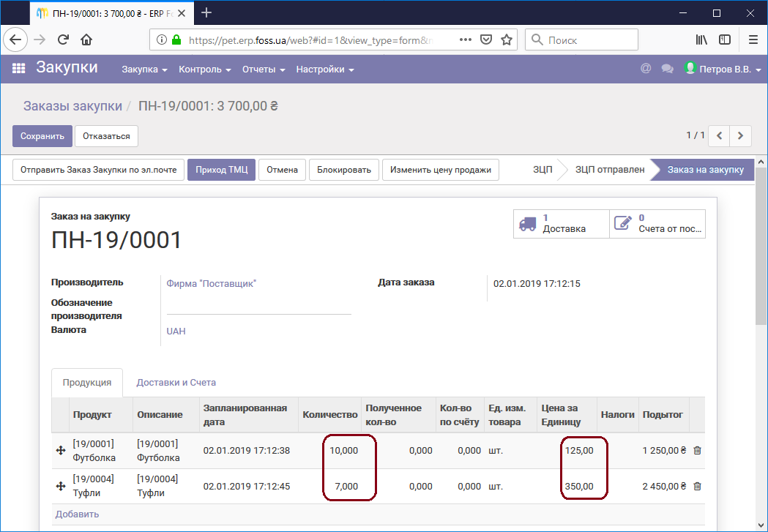
Task: Save page to Pocket
Action: coord(486,40)
